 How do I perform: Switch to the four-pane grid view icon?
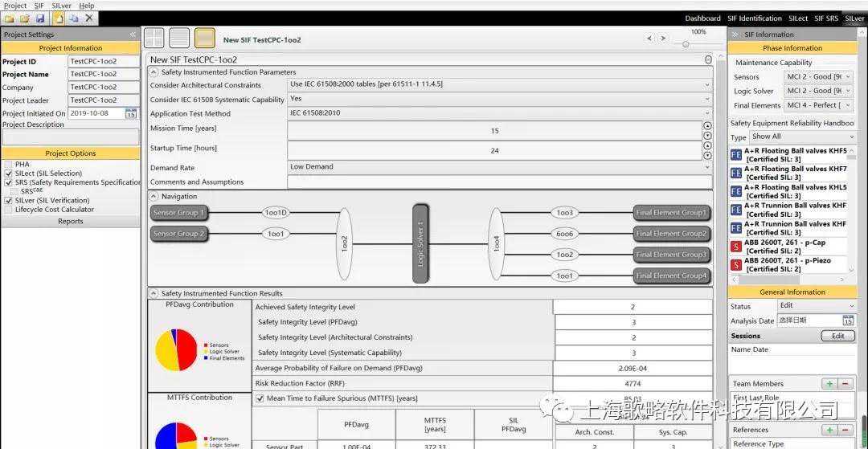coord(154,38)
